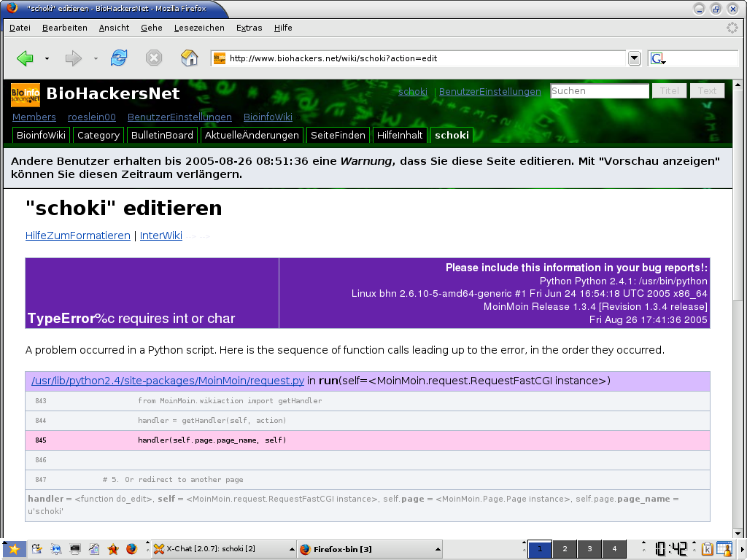
Task: Expand the URL bar history dropdown
Action: [634, 58]
